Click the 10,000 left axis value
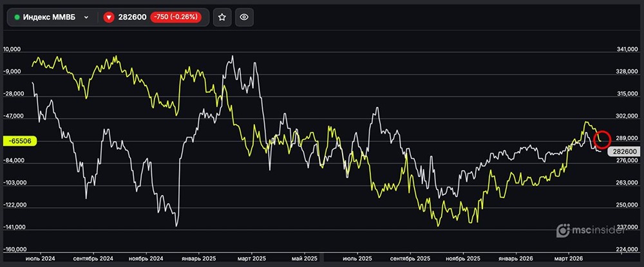This screenshot has height=267, width=644. pyautogui.click(x=14, y=50)
